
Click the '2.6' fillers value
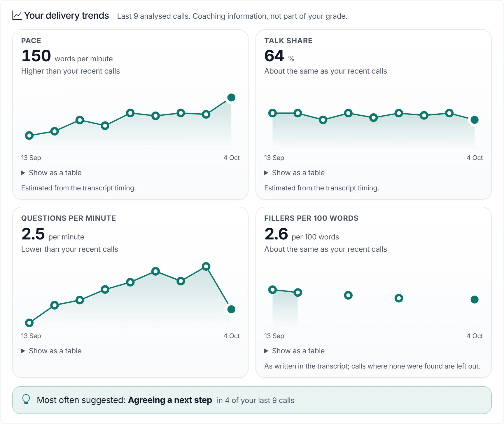[x=276, y=234]
